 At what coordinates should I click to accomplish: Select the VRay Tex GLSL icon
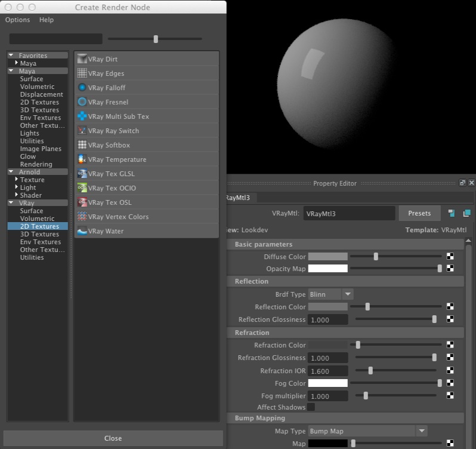(82, 174)
